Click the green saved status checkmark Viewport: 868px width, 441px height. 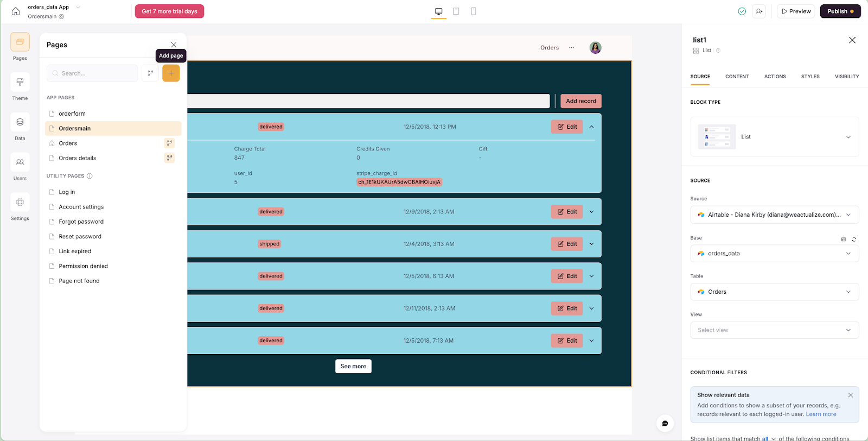(742, 11)
